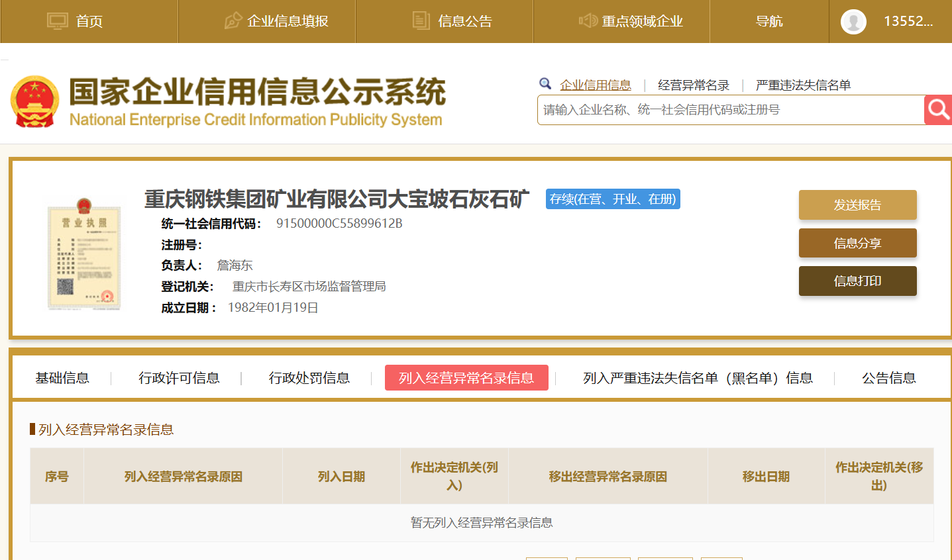
Task: Select the 经营异常名录 search category
Action: [x=694, y=85]
